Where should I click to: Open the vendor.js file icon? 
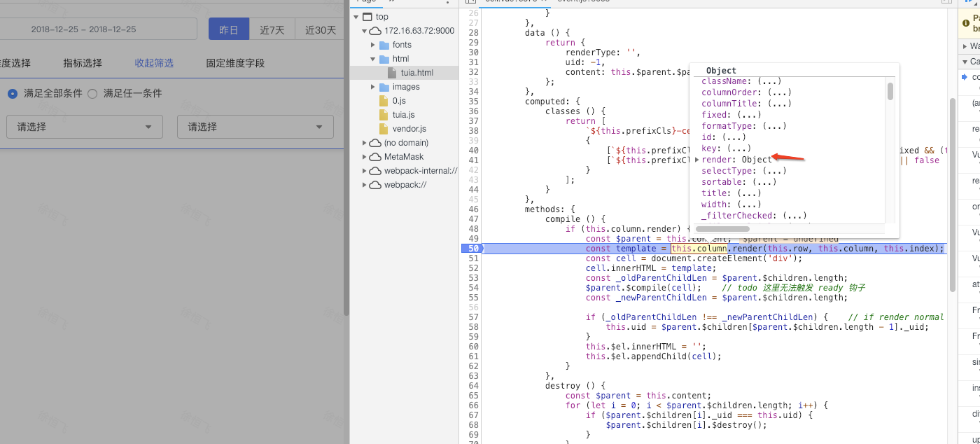(384, 129)
